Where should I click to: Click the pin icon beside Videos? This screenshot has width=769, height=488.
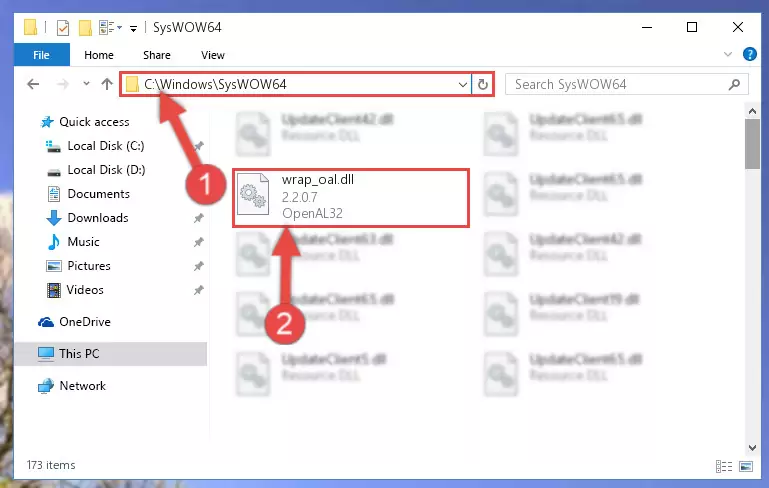point(199,290)
